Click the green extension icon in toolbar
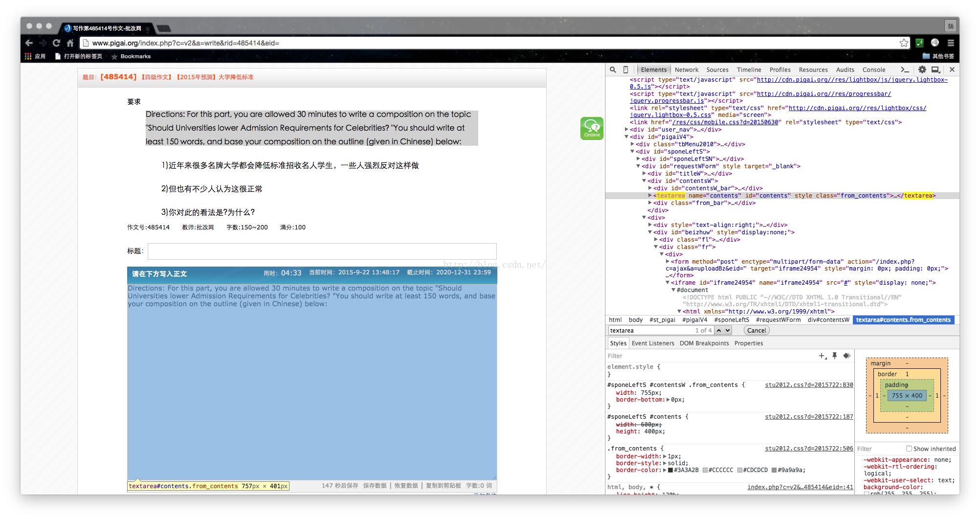980x519 pixels. (x=919, y=43)
